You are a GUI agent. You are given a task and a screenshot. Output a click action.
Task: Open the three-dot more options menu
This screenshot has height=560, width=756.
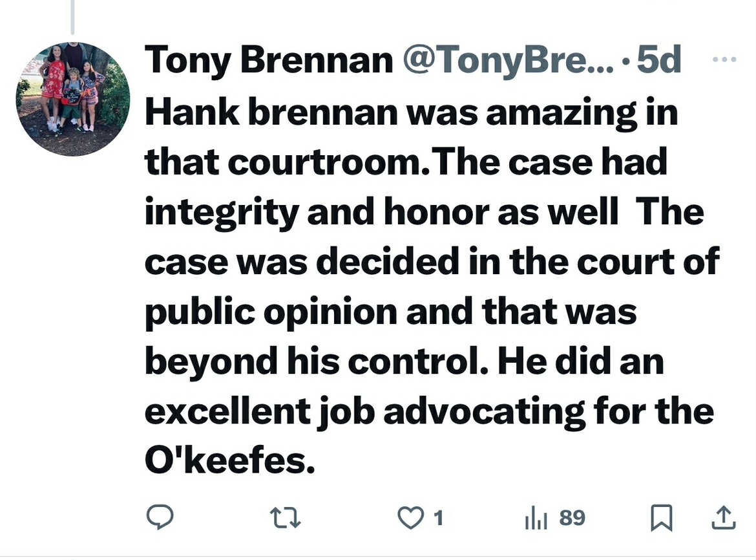point(724,59)
